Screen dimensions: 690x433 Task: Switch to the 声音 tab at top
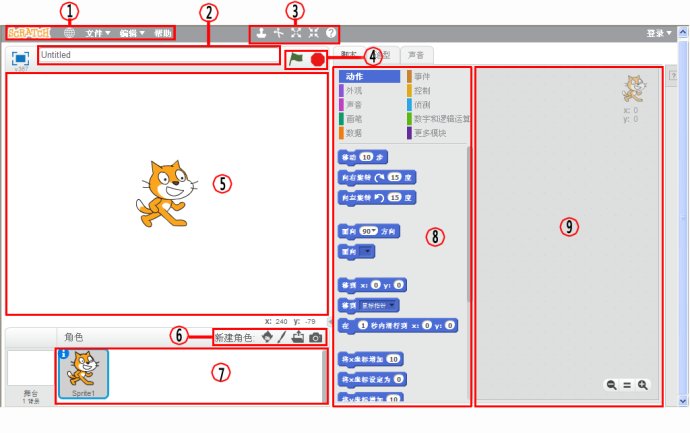tap(416, 55)
